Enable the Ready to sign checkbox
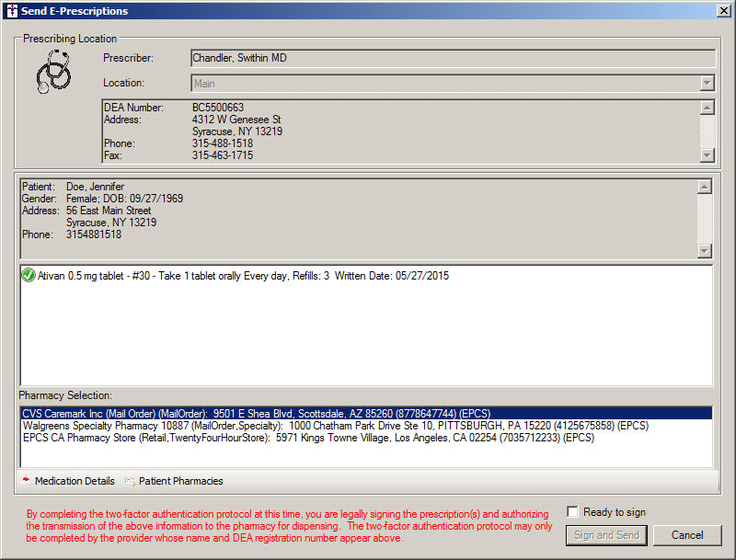The width and height of the screenshot is (736, 560). 573,512
